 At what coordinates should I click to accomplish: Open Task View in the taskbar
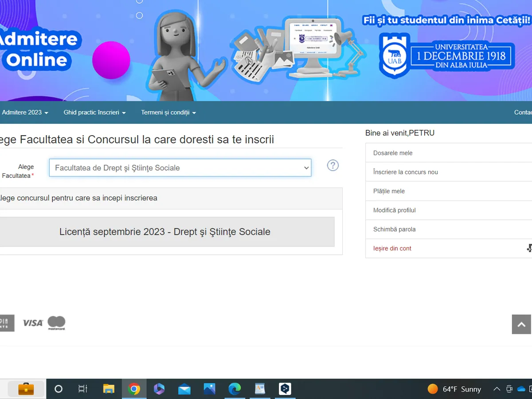[x=83, y=389]
